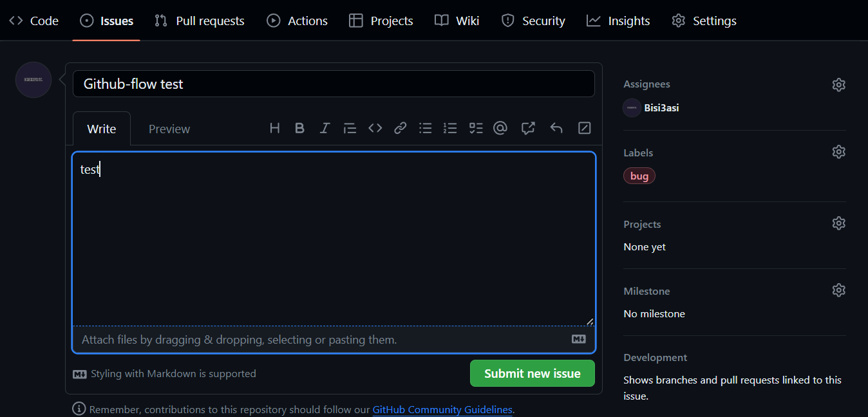
Task: Go to Pull requests tab
Action: (200, 21)
